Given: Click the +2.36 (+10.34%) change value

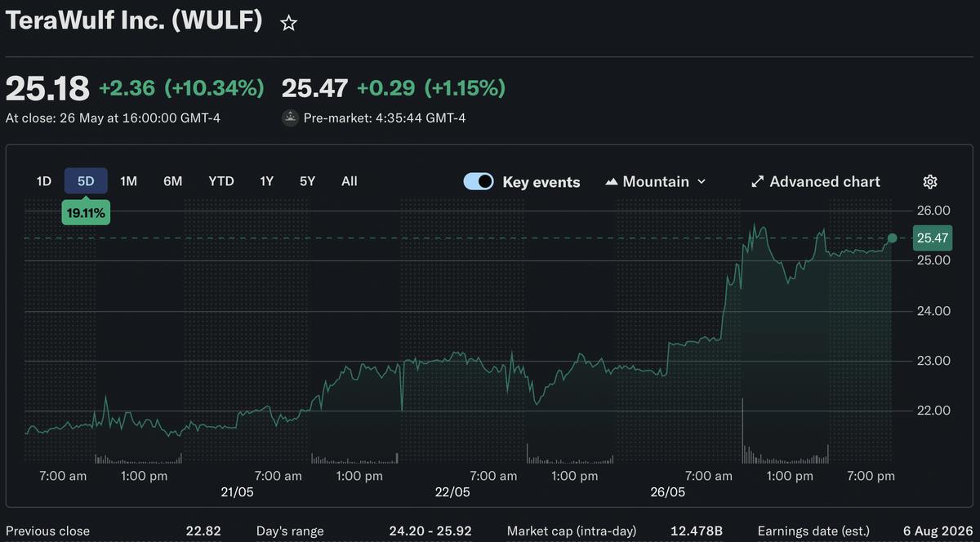Looking at the screenshot, I should tap(181, 87).
